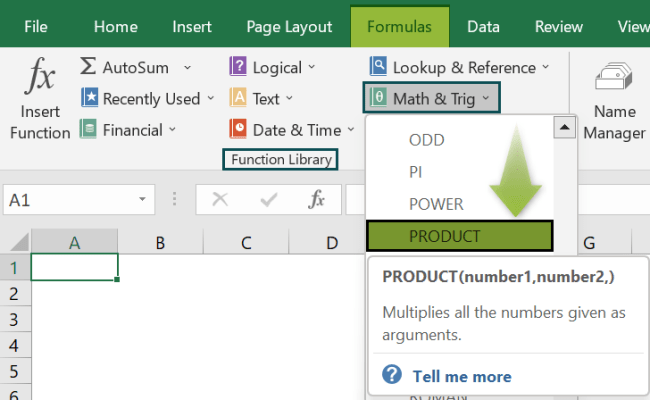Click the formula bar cancel X icon
Viewport: 650px width, 400px height.
coord(220,200)
